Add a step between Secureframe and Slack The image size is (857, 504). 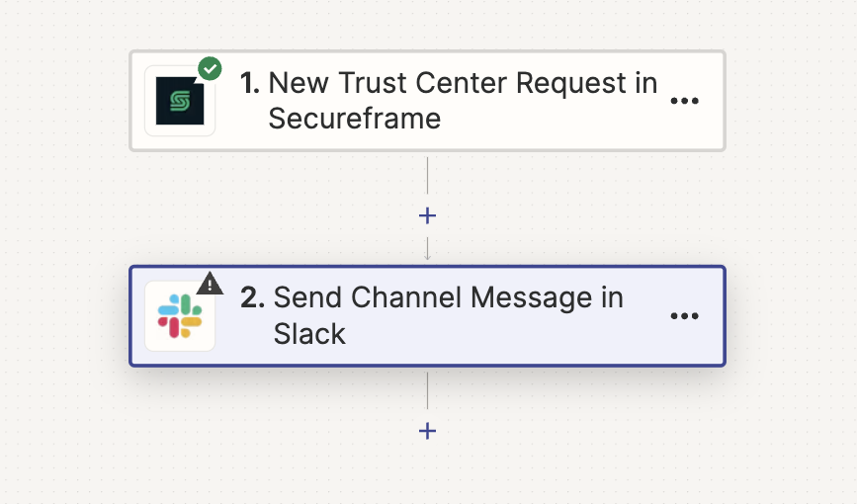point(427,215)
